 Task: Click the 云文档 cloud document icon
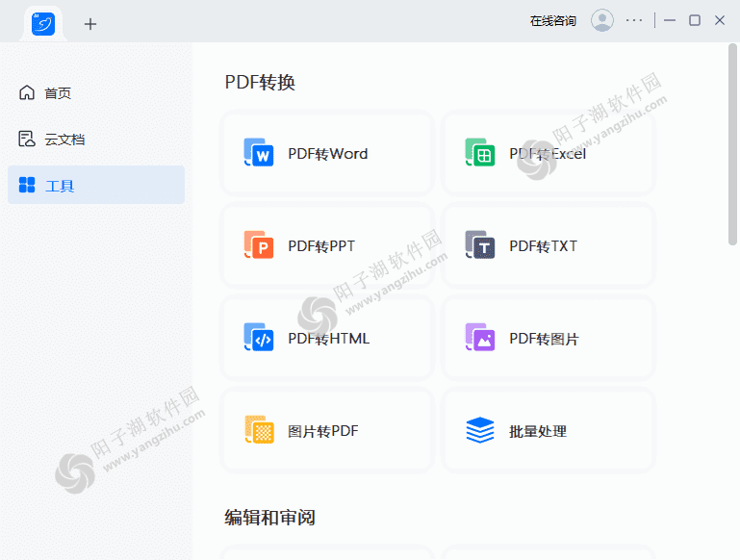[27, 139]
